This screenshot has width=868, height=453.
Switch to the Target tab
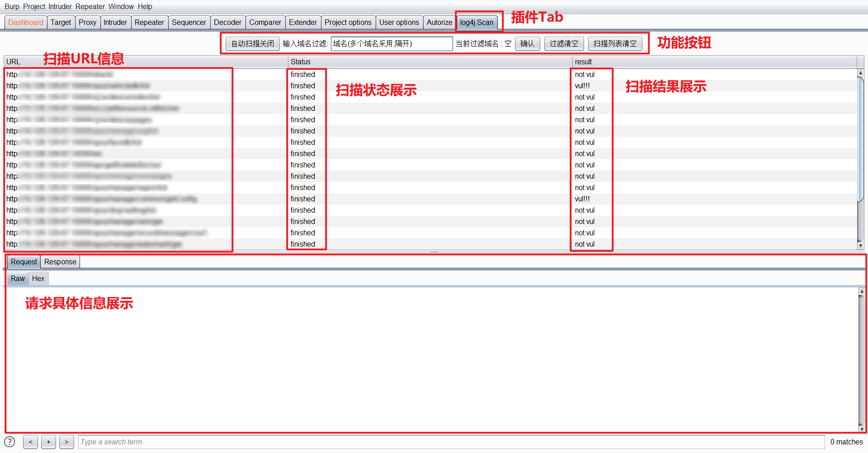pos(61,23)
